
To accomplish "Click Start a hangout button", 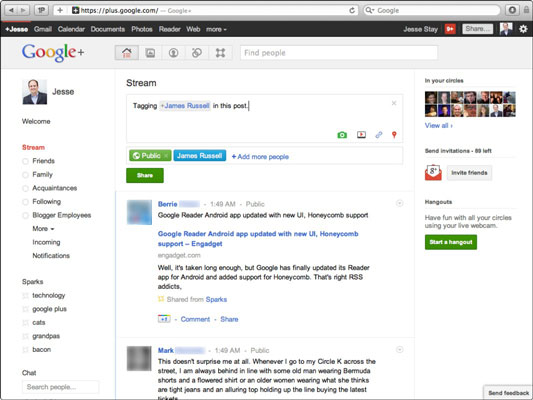I will [451, 242].
